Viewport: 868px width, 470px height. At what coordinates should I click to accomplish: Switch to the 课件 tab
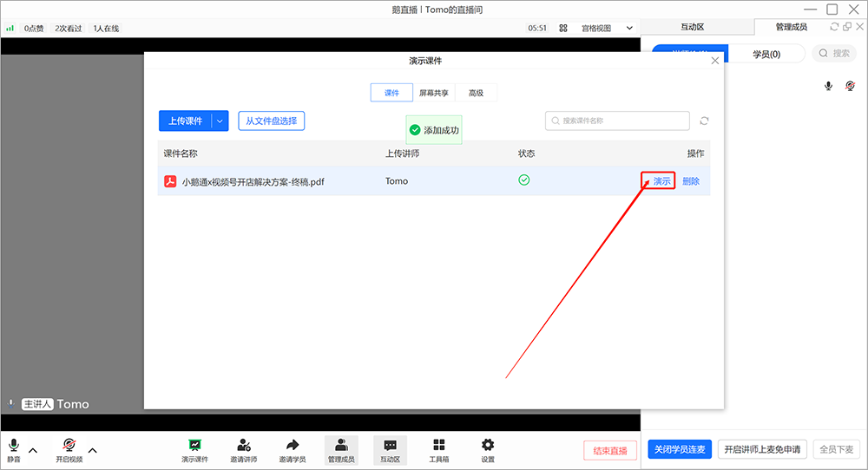point(391,93)
